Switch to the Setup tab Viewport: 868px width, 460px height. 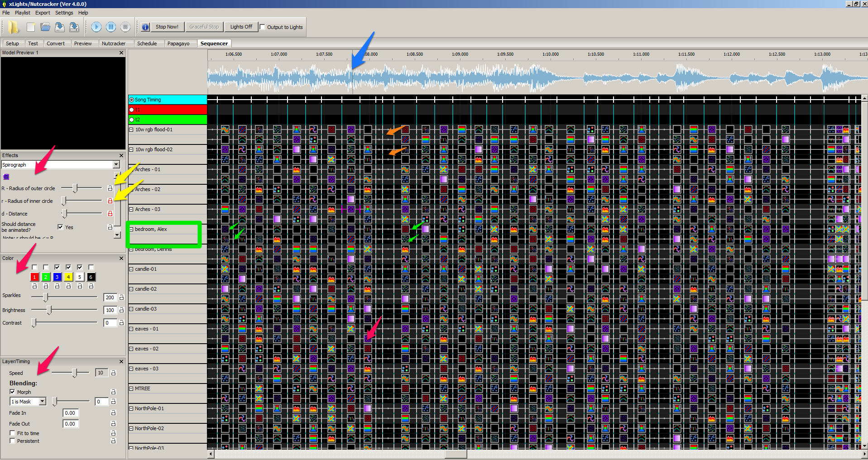[12, 43]
